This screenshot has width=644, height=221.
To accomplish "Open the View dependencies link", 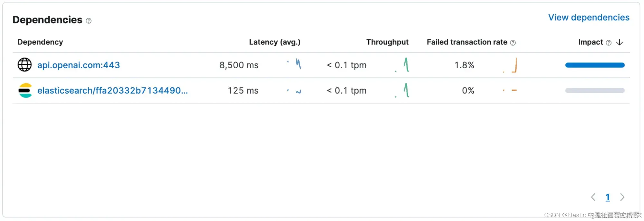I will (x=589, y=17).
